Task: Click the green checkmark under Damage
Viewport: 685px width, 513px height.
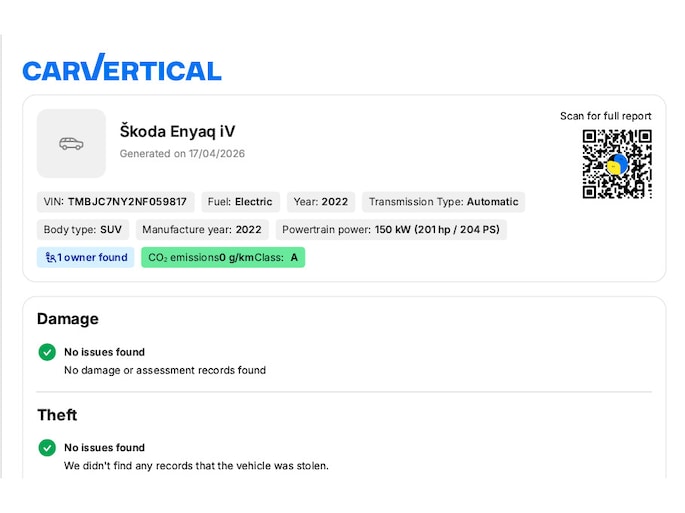Action: [47, 352]
